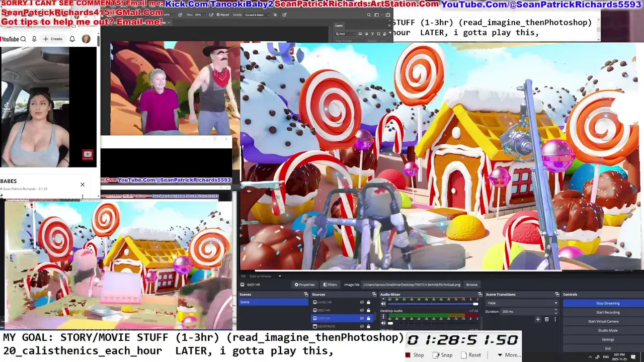The width and height of the screenshot is (644, 362).
Task: Remove the selected scene transition
Action: (x=547, y=319)
